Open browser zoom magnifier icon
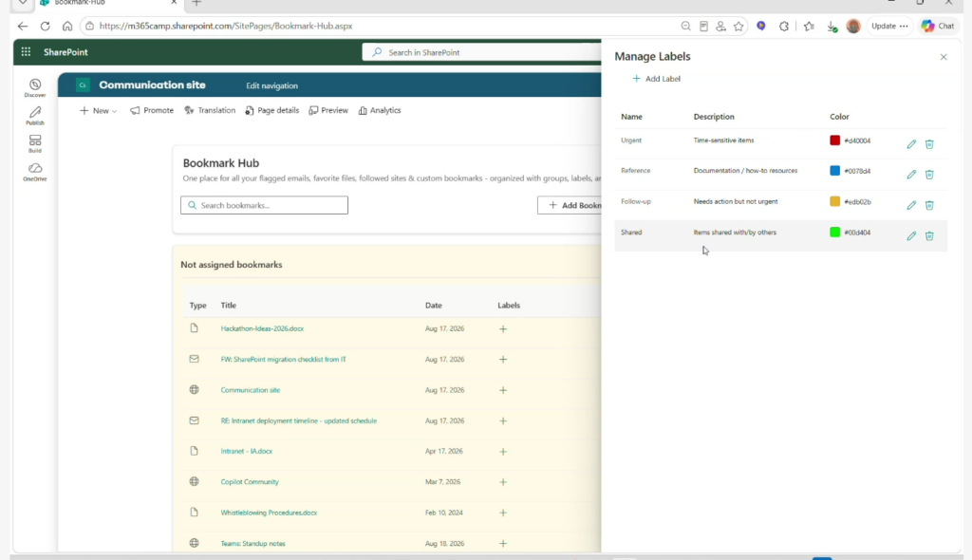The image size is (972, 560). point(685,26)
